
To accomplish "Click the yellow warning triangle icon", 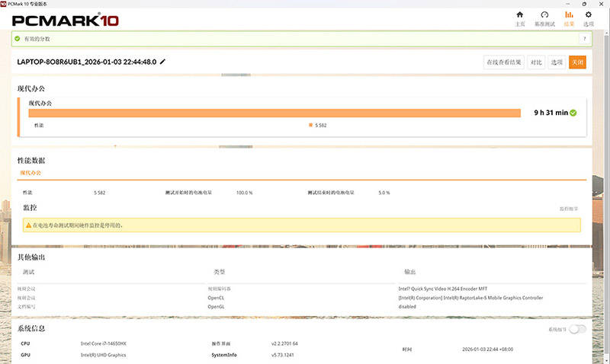I will coord(28,225).
